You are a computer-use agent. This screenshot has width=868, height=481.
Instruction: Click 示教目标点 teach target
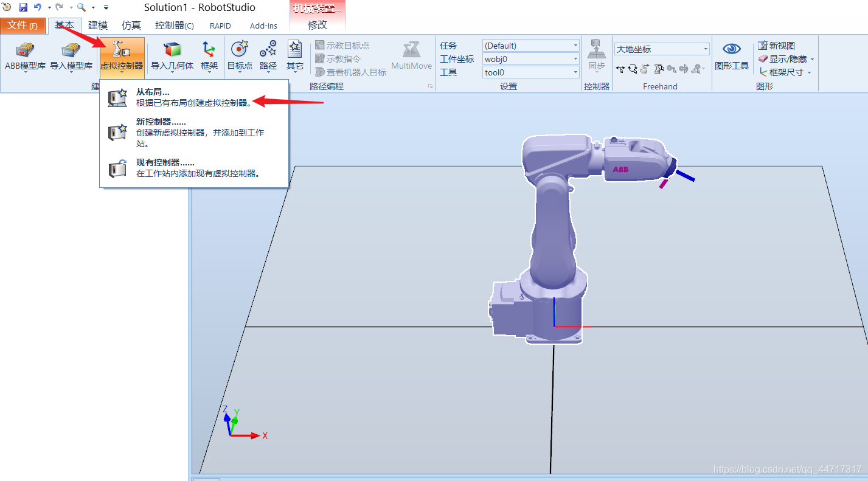click(342, 46)
